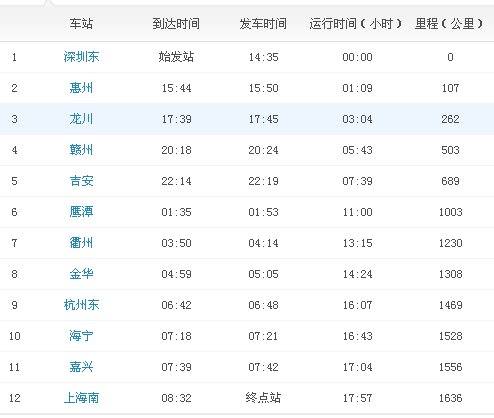Select departure time 05:05
The image size is (494, 418).
[x=263, y=274]
